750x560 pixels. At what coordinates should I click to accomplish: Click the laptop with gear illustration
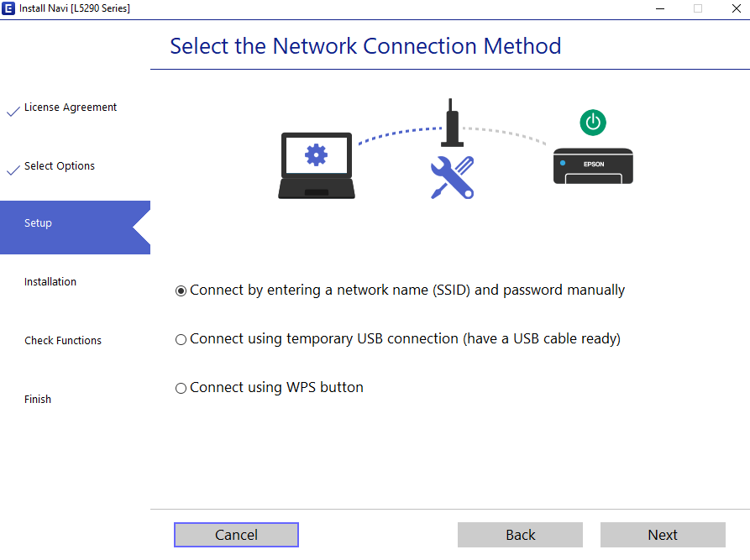(316, 165)
